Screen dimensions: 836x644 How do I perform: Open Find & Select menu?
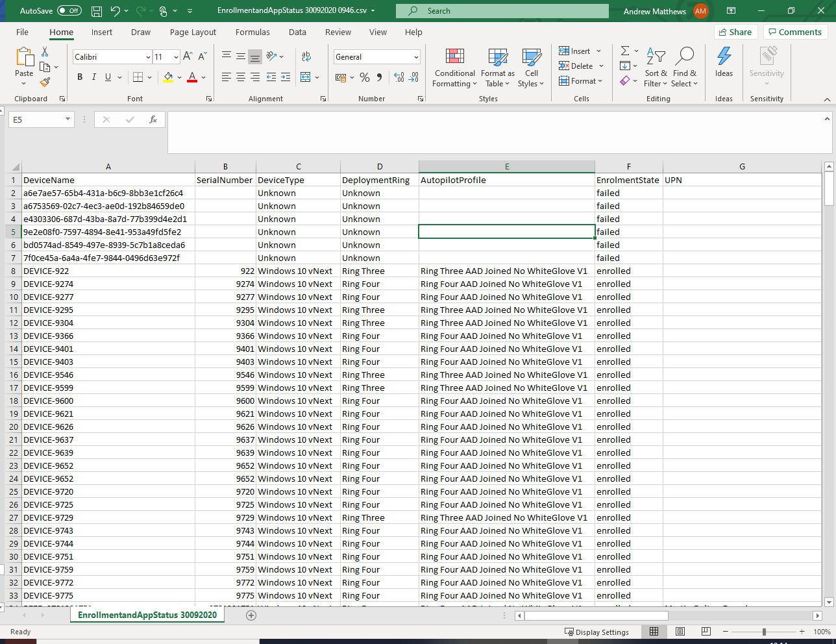pos(684,68)
